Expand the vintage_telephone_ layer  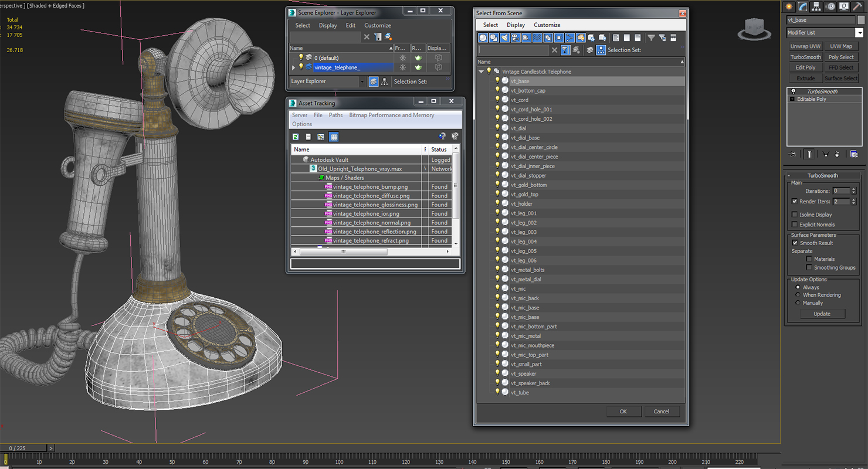click(x=293, y=67)
